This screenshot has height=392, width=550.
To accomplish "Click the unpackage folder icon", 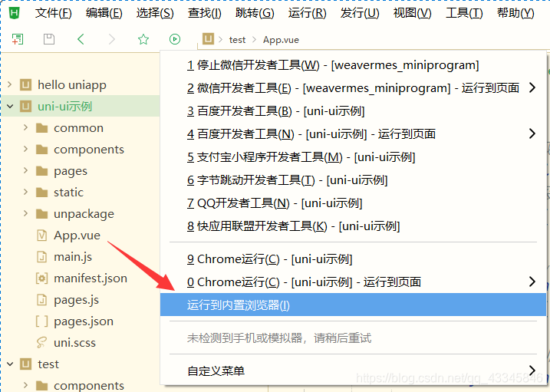I will tap(41, 214).
